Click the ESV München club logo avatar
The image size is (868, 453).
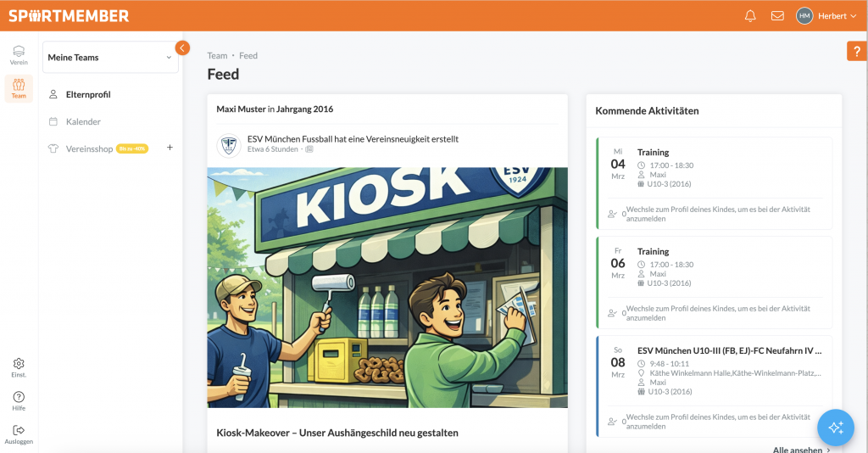click(229, 145)
